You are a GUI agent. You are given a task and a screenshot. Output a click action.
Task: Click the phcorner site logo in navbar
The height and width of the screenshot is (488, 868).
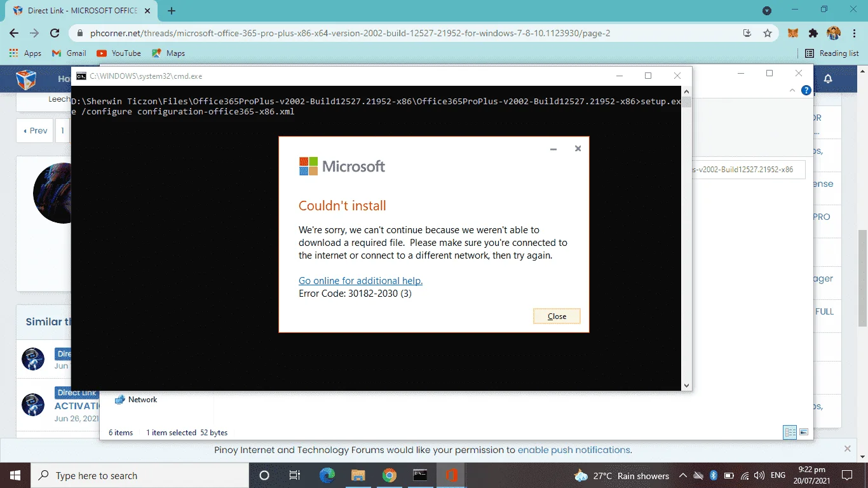pos(26,79)
